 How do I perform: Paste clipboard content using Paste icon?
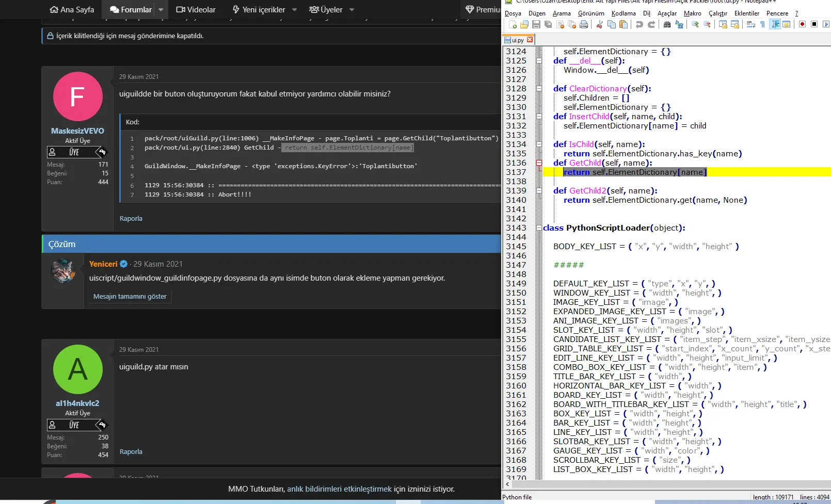click(624, 24)
